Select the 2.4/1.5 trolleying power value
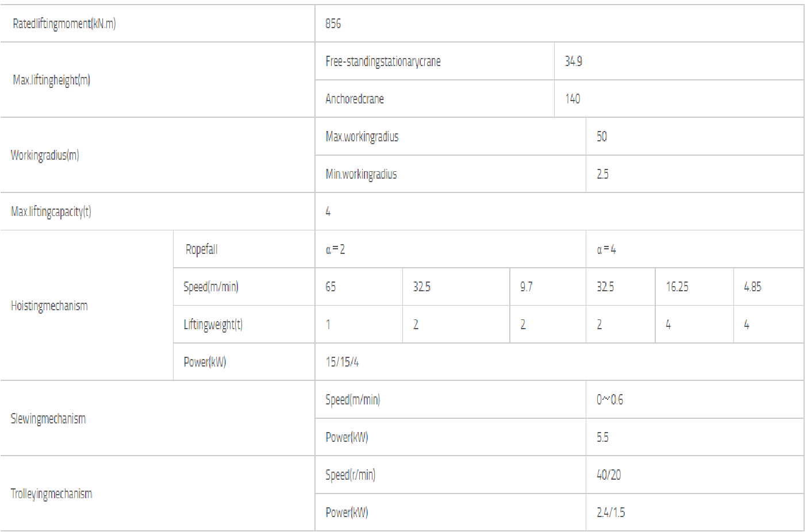 (x=610, y=512)
